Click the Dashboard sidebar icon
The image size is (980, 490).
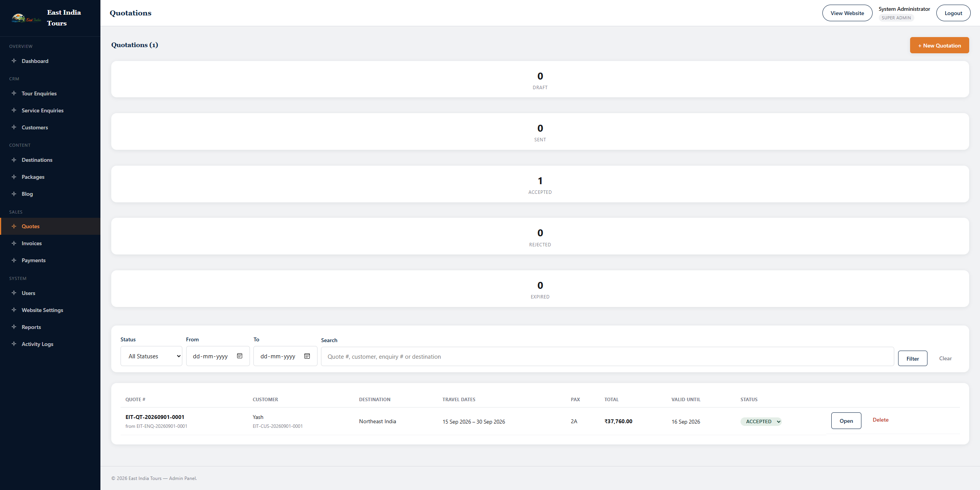tap(14, 61)
